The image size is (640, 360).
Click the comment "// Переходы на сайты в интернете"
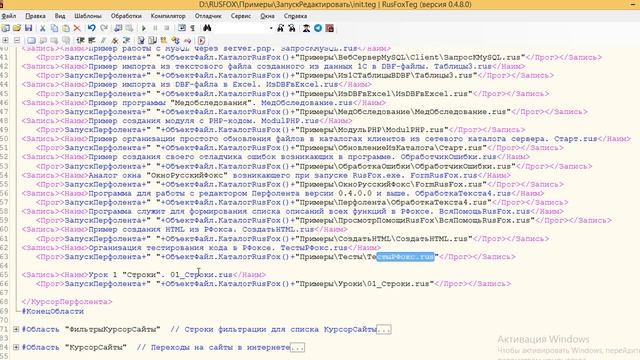(213, 347)
